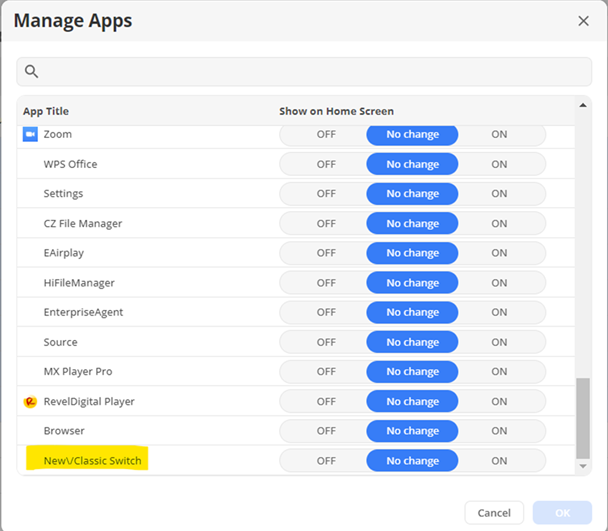Viewport: 608px width, 531px height.
Task: Set Source to OFF
Action: point(326,342)
